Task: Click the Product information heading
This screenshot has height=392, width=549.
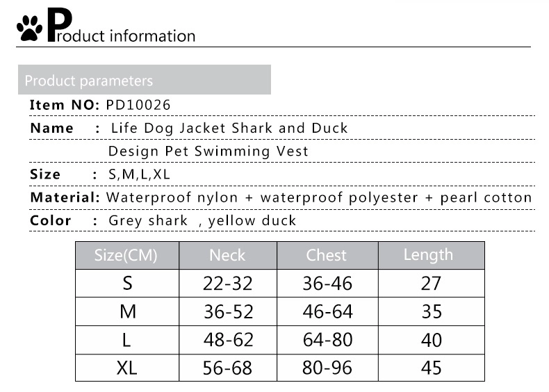Action: [x=121, y=26]
